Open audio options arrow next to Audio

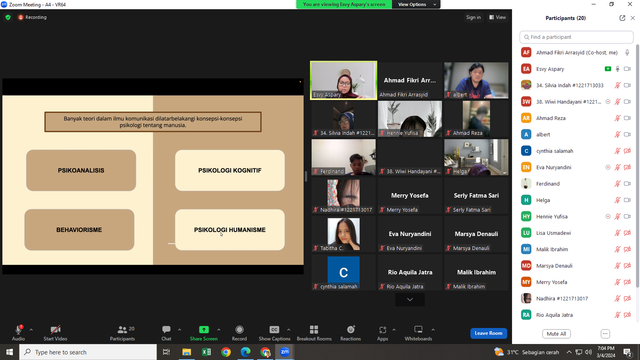tap(31, 330)
